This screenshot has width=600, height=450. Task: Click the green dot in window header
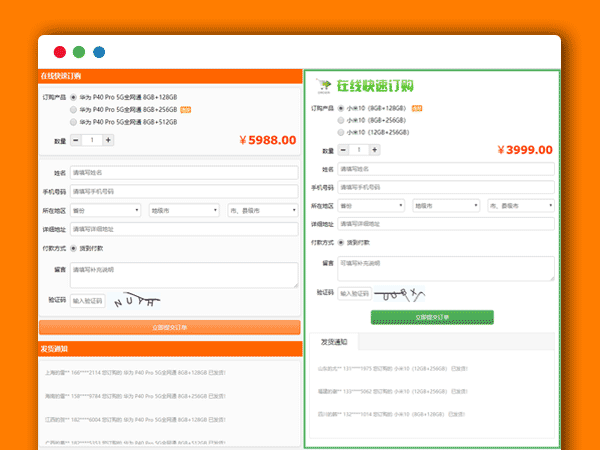click(x=79, y=52)
